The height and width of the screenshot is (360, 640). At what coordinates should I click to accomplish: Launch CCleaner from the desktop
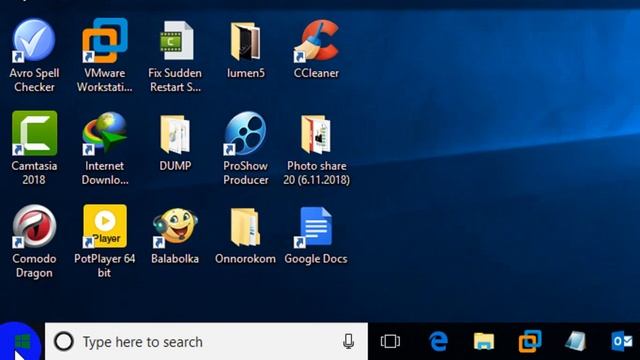tap(316, 41)
